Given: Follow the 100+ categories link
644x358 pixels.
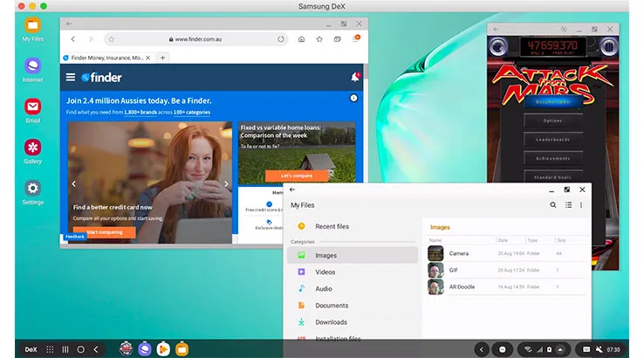Looking at the screenshot, I should point(191,112).
